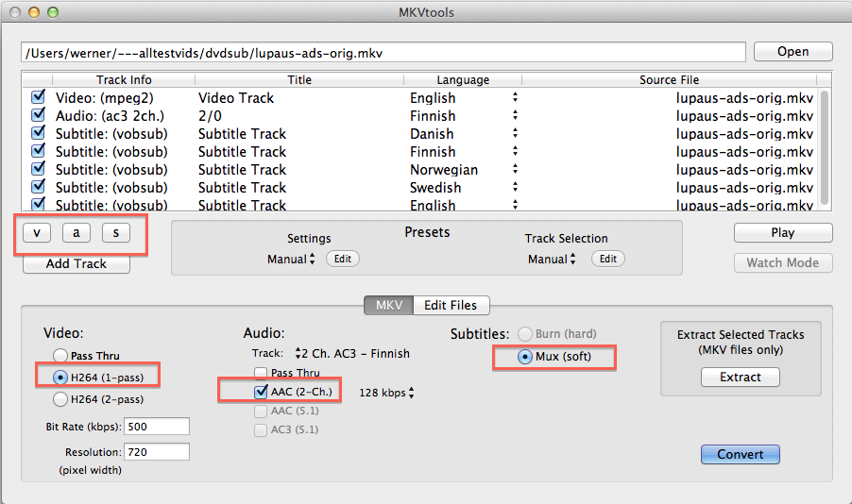
Task: Click the Title column header
Action: tap(299, 80)
